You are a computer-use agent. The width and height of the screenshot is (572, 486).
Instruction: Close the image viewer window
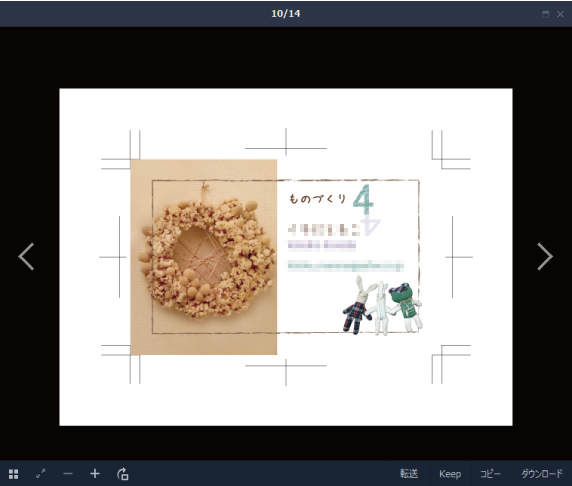tap(561, 14)
